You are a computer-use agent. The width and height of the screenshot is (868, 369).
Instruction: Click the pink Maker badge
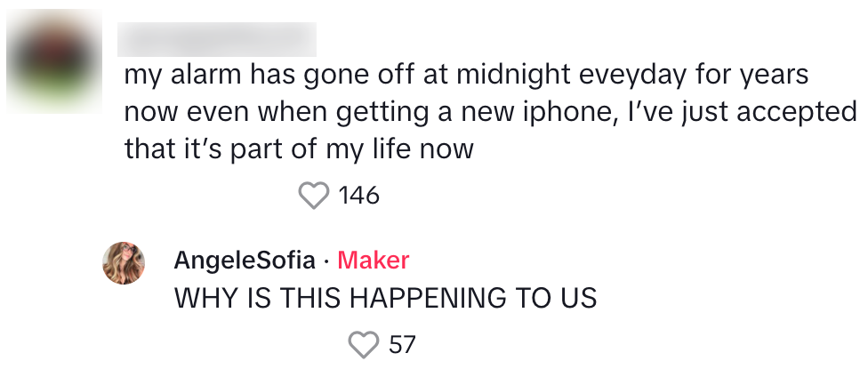374,261
